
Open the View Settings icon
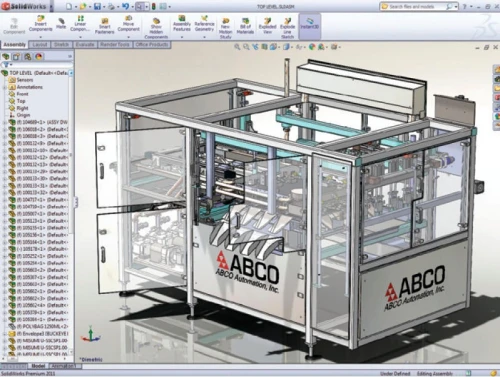point(334,47)
